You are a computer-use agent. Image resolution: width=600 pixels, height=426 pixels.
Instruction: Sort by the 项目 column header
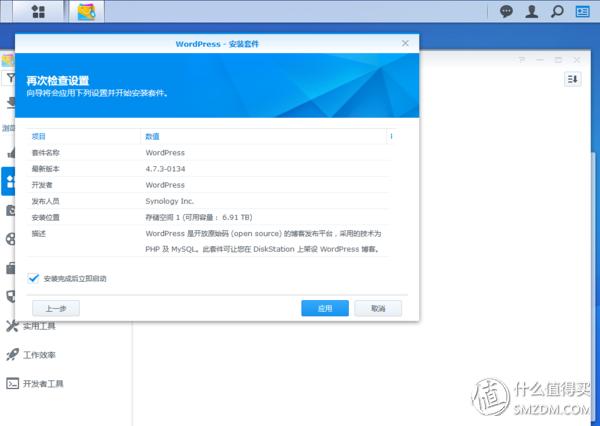(38, 136)
